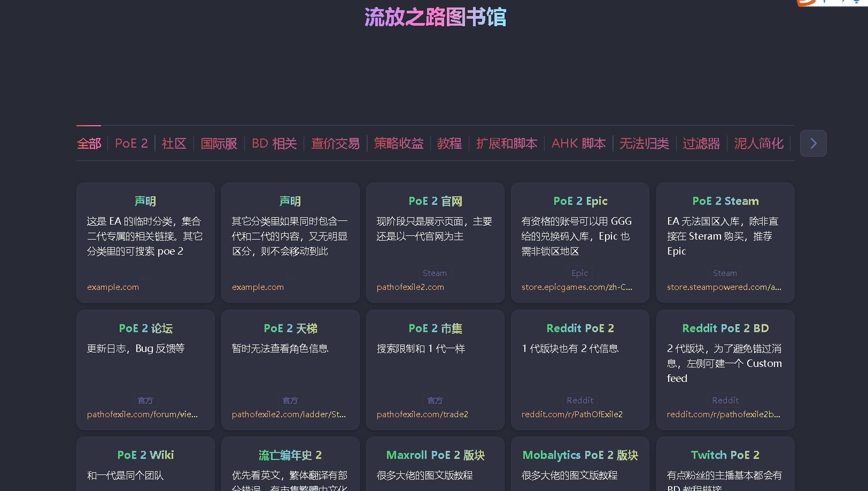
Task: Open the PoE 2 市集 card title
Action: (435, 328)
